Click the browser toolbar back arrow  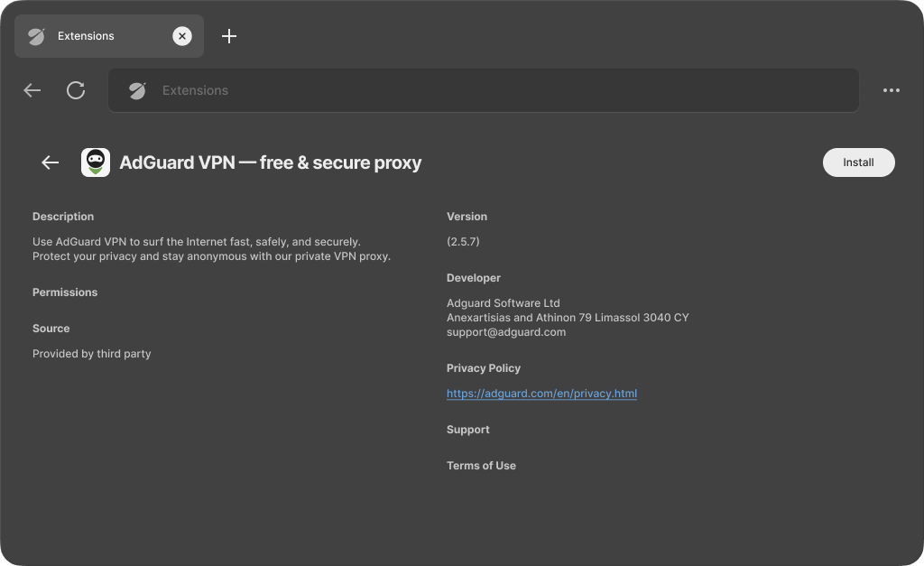click(x=32, y=90)
